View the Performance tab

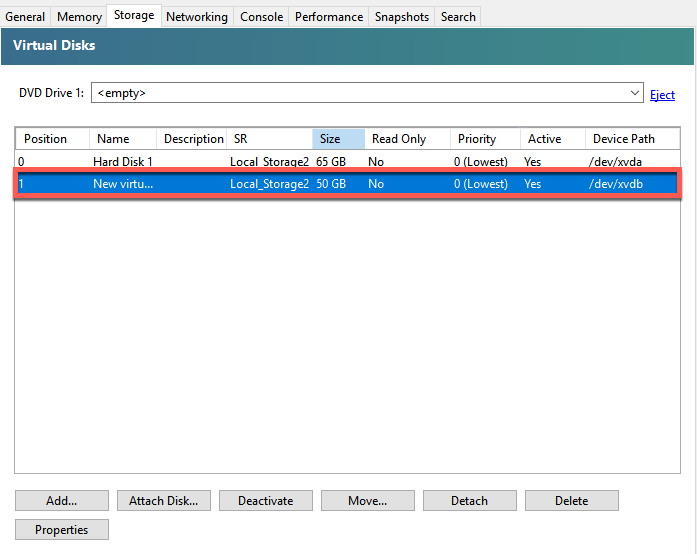point(329,17)
